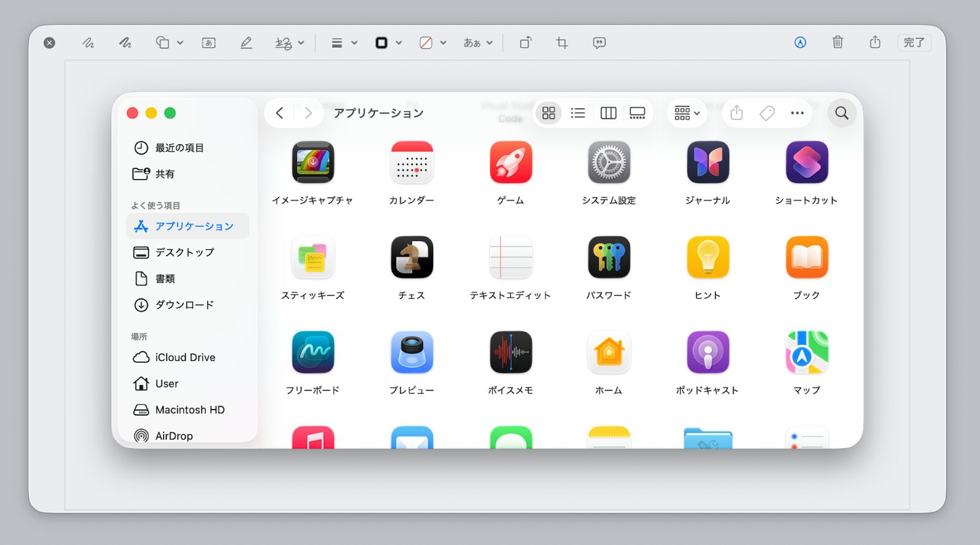
Task: Click the Finder tag icon
Action: click(x=767, y=113)
